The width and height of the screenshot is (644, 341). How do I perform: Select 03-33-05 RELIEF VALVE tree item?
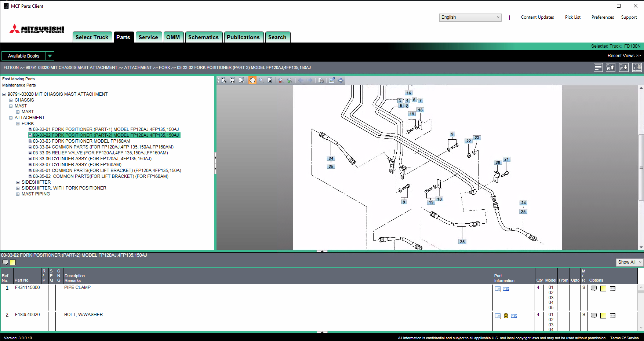tap(101, 153)
